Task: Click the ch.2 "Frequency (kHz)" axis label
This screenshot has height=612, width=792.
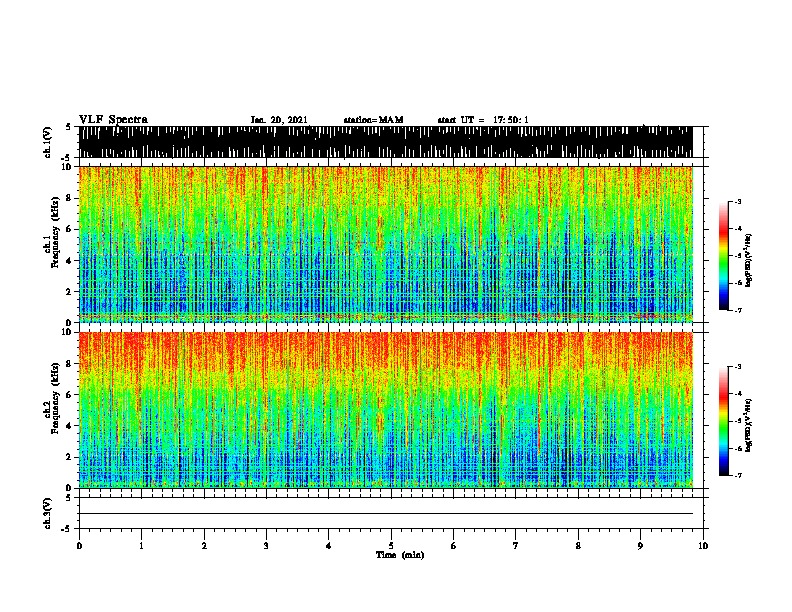Action: 55,398
